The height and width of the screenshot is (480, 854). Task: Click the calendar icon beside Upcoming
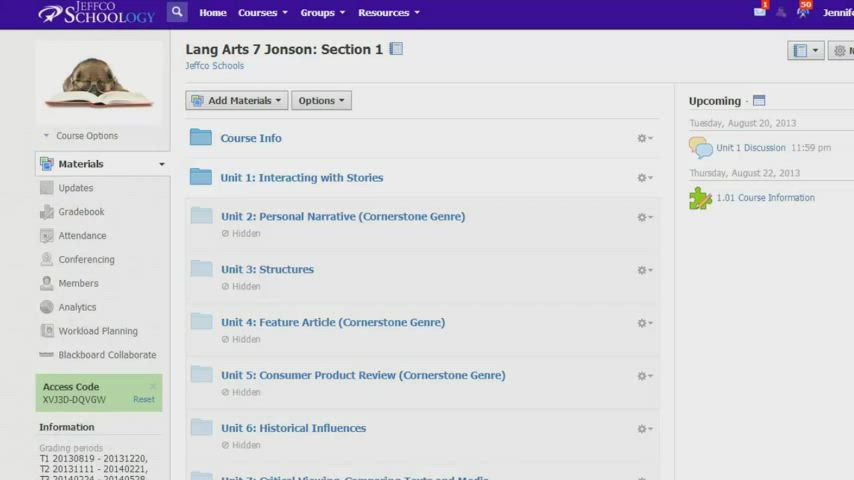click(x=758, y=101)
